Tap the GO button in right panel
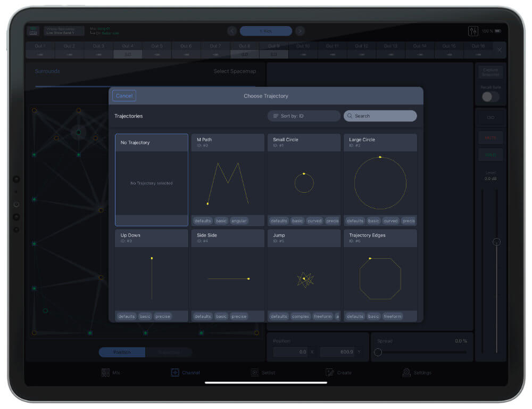 [x=491, y=118]
